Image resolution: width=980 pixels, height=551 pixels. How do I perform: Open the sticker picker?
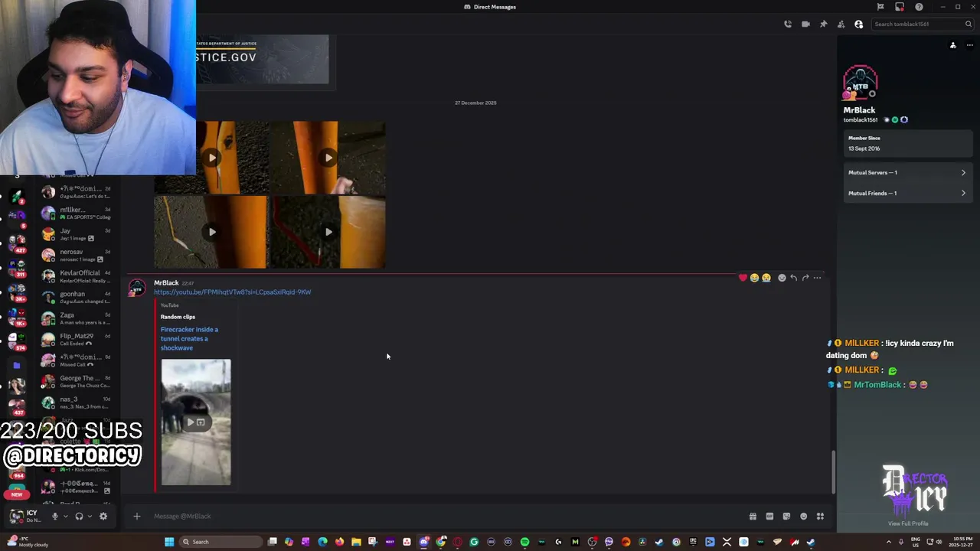(786, 516)
